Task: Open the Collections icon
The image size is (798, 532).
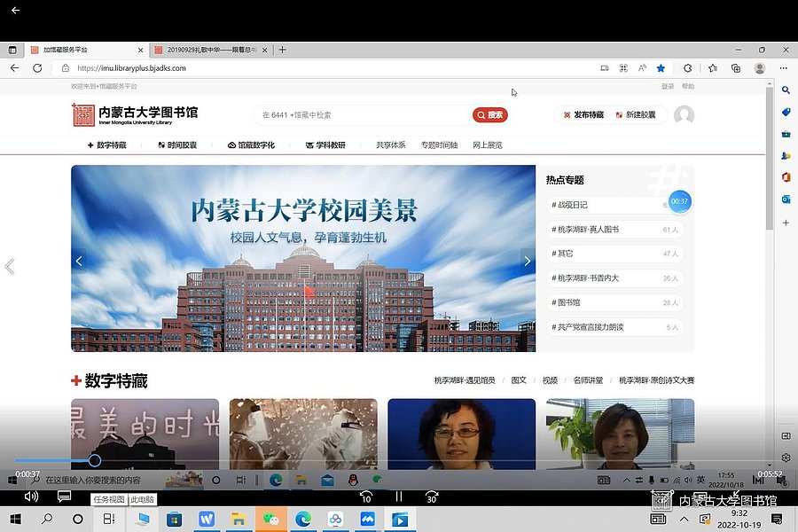Action: pos(736,68)
